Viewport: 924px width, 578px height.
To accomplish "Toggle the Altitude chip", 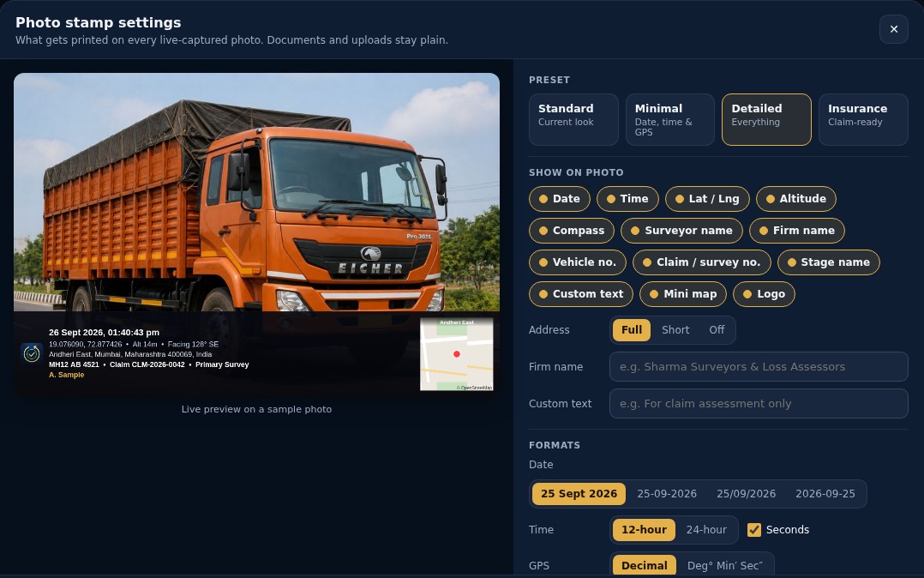I will 795,199.
